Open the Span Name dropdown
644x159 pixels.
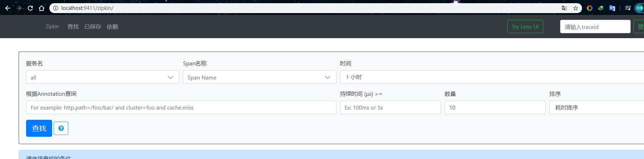(259, 77)
